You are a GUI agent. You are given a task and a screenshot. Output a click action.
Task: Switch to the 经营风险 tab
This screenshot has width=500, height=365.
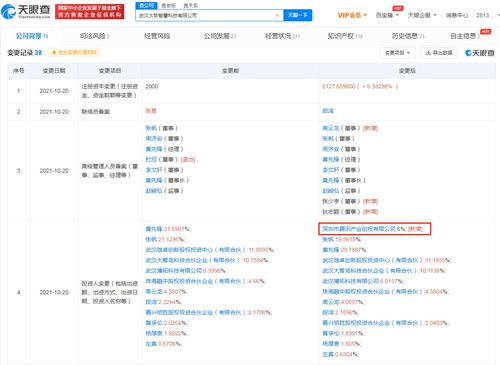(x=157, y=36)
